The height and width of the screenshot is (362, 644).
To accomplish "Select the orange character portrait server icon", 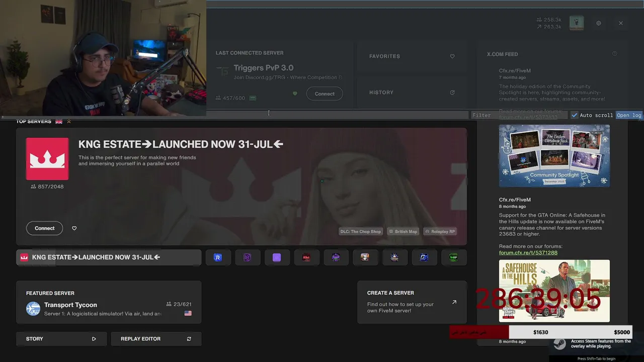I will pos(365,257).
